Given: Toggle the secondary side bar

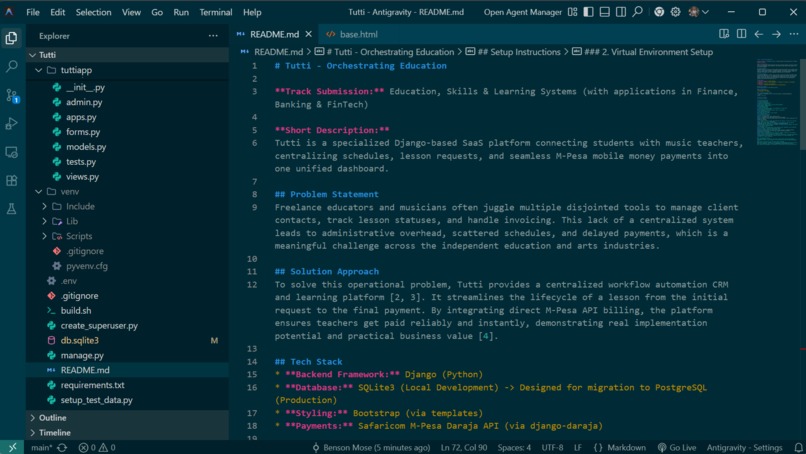Looking at the screenshot, I should 621,12.
